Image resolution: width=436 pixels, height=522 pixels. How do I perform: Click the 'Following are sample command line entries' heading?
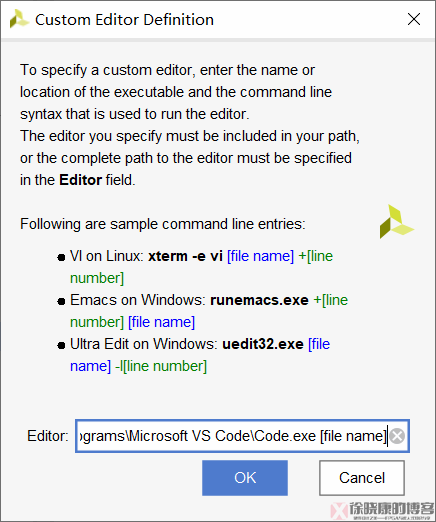pos(163,224)
